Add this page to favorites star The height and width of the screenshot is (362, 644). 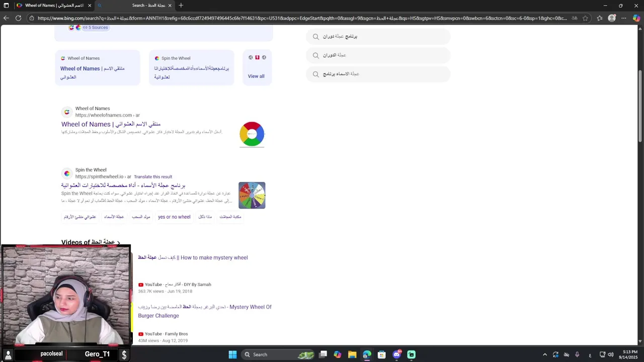(585, 18)
